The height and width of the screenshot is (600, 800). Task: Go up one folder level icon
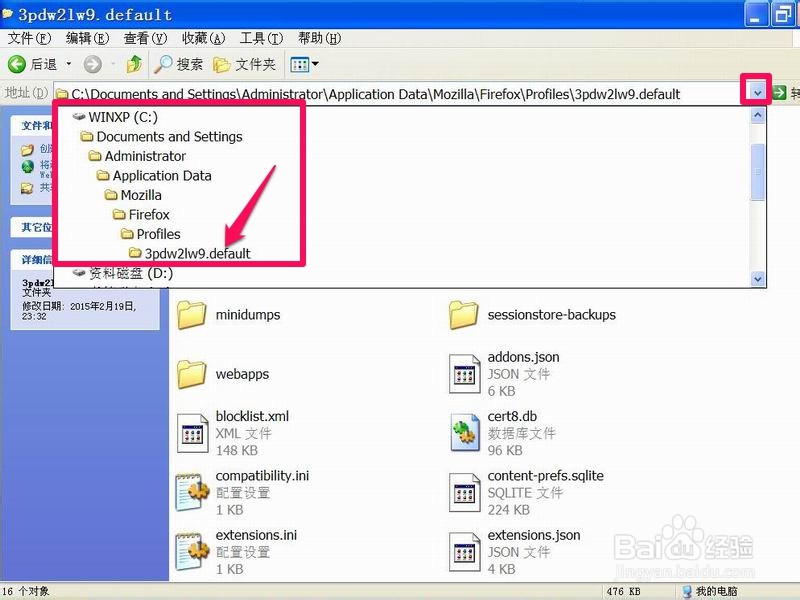pyautogui.click(x=134, y=64)
